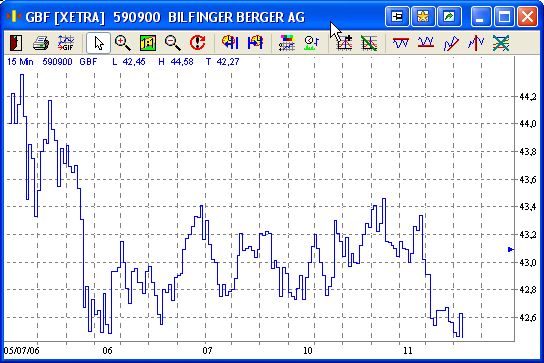Shift the chart period backward with the left-arrow clock icon

coord(230,42)
